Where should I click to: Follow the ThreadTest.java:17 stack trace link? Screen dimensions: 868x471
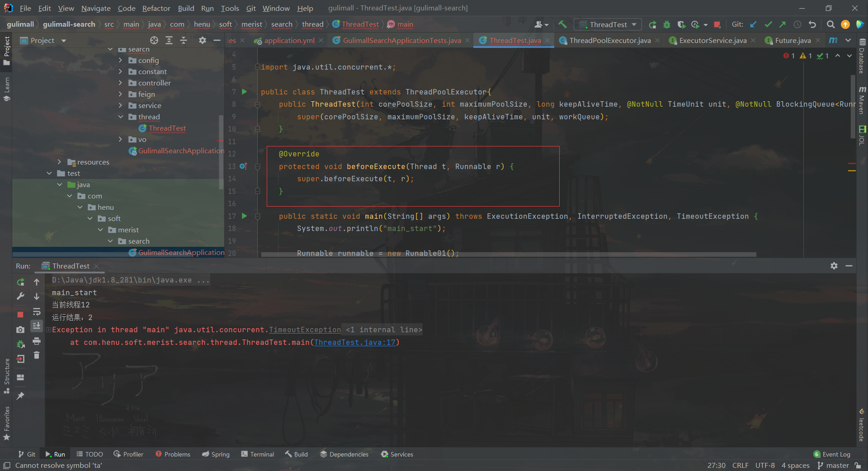355,343
